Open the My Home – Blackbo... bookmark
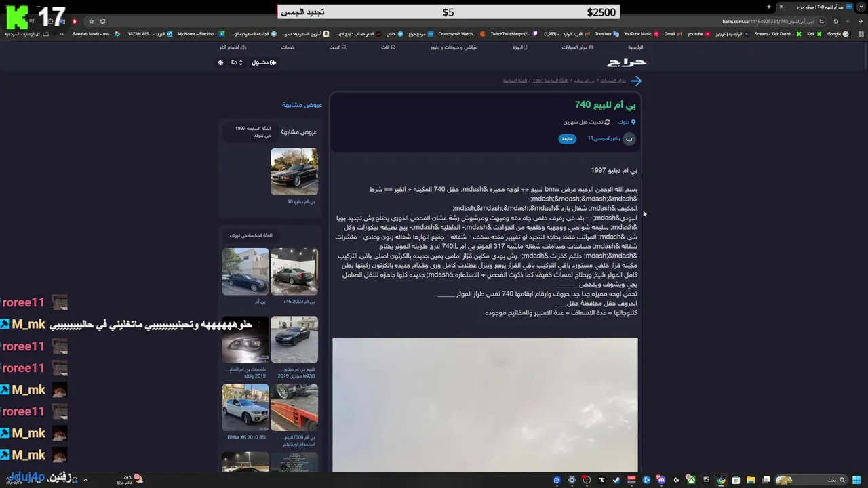Image resolution: width=868 pixels, height=488 pixels. 200,34
